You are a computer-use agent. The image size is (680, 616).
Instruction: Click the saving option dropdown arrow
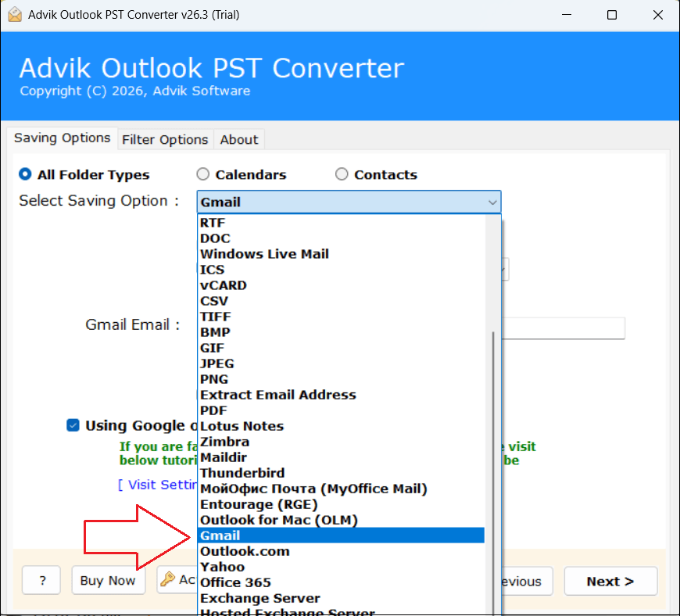tap(492, 202)
